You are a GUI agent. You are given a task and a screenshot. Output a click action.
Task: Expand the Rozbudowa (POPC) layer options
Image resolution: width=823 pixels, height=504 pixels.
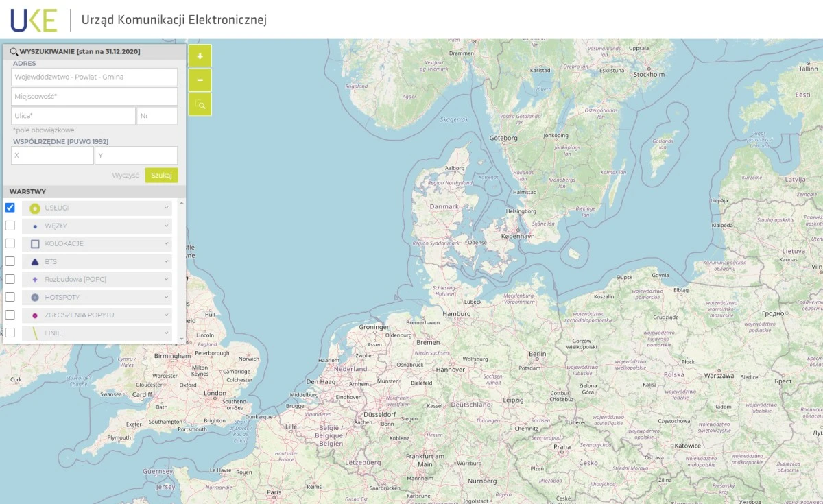coord(166,280)
